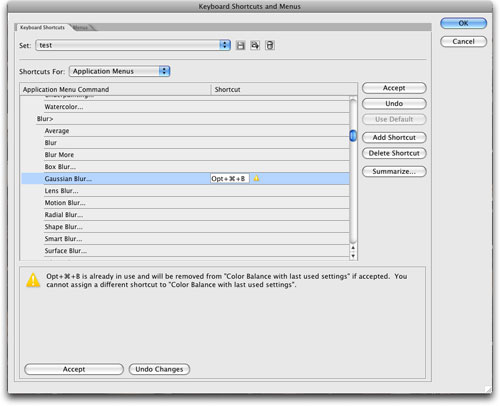Select the Lens Blur... row
This screenshot has height=406, width=500.
tap(185, 191)
